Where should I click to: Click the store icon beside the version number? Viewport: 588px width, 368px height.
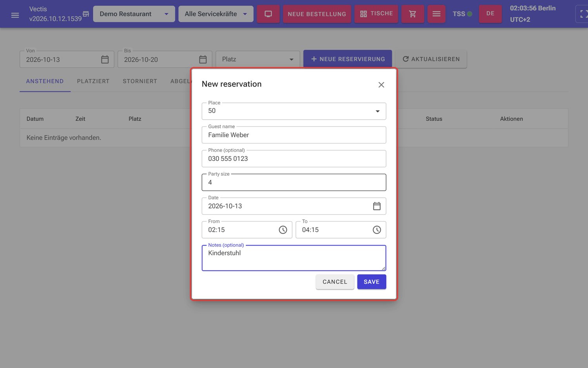coord(86,14)
